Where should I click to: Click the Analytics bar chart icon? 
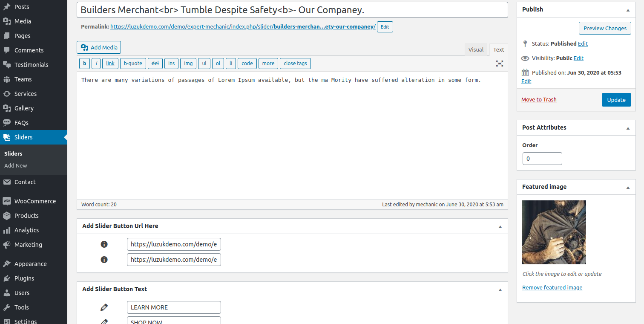pos(7,230)
